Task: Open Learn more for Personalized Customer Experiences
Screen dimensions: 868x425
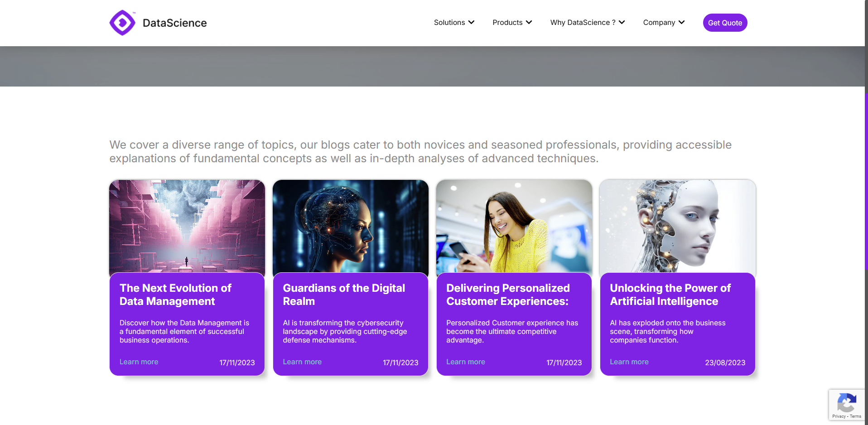Action: [465, 362]
